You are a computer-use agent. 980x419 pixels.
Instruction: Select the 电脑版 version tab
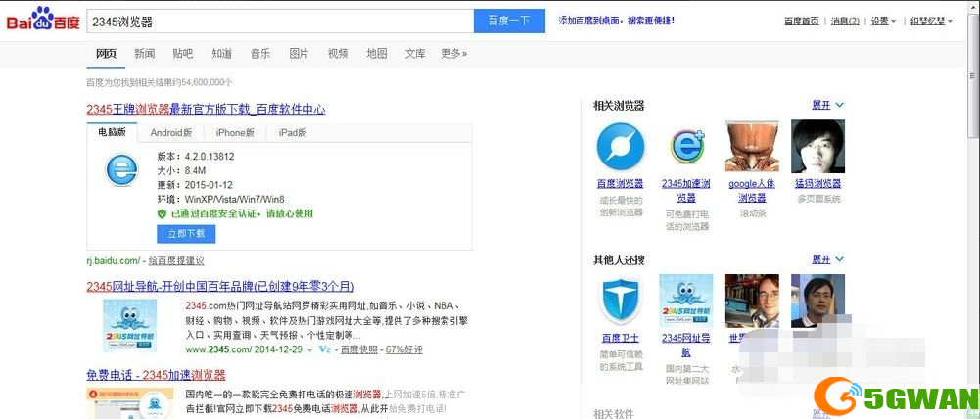pos(112,132)
